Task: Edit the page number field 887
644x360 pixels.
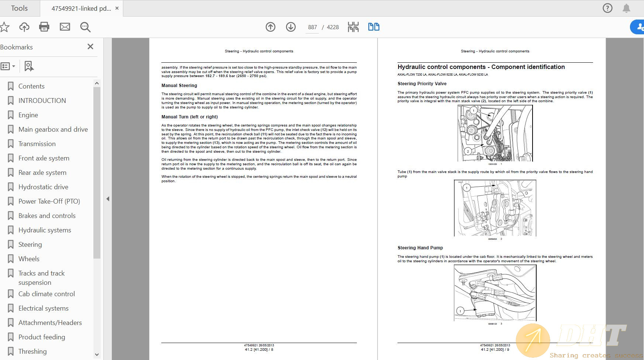Action: click(312, 27)
